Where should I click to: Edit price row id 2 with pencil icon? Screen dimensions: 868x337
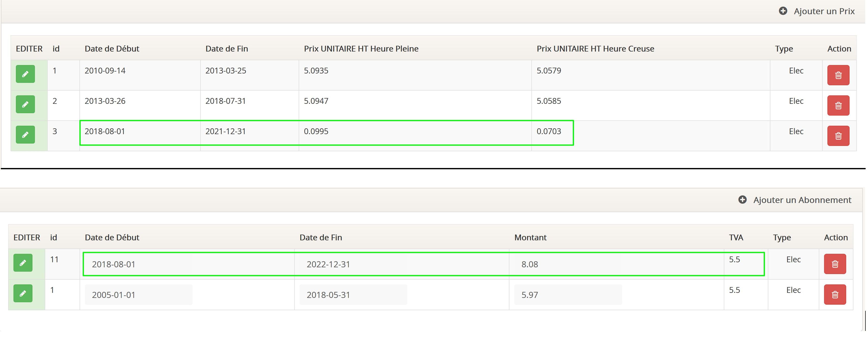coord(25,104)
